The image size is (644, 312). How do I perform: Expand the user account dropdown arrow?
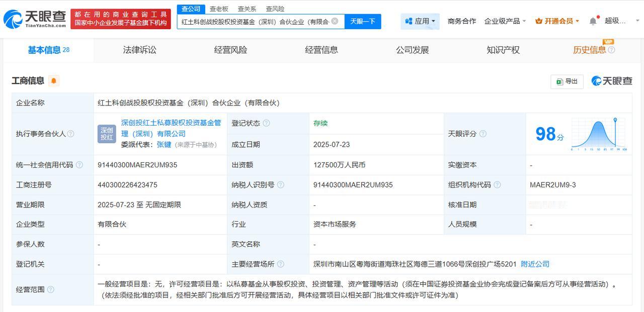(636, 21)
